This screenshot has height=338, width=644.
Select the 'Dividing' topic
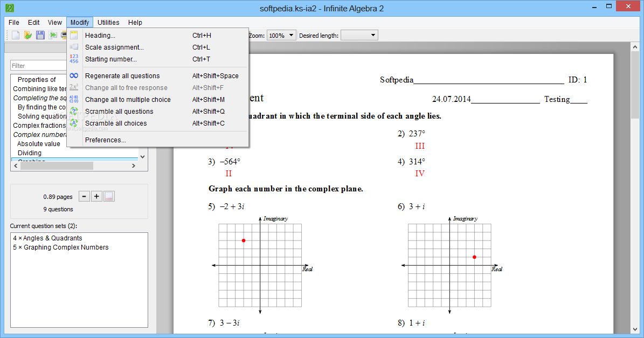[x=30, y=153]
